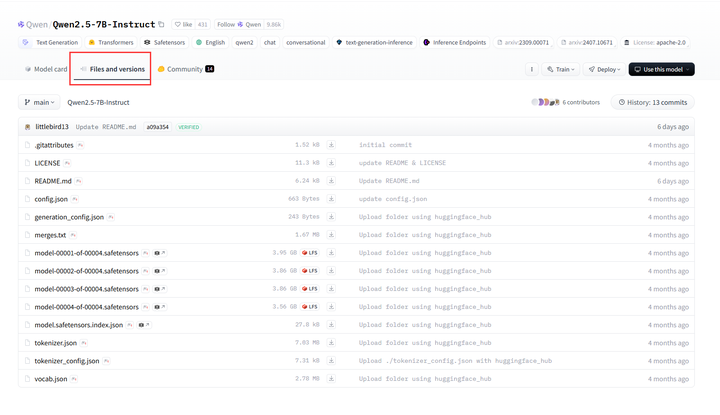Click the Inference Endpoints tag
The height and width of the screenshot is (415, 720).
(455, 42)
